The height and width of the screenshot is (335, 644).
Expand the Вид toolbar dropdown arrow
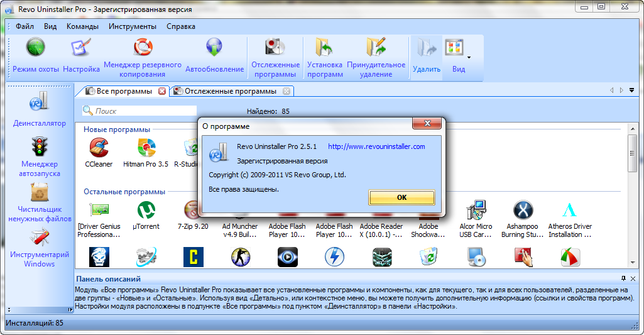coord(469,57)
